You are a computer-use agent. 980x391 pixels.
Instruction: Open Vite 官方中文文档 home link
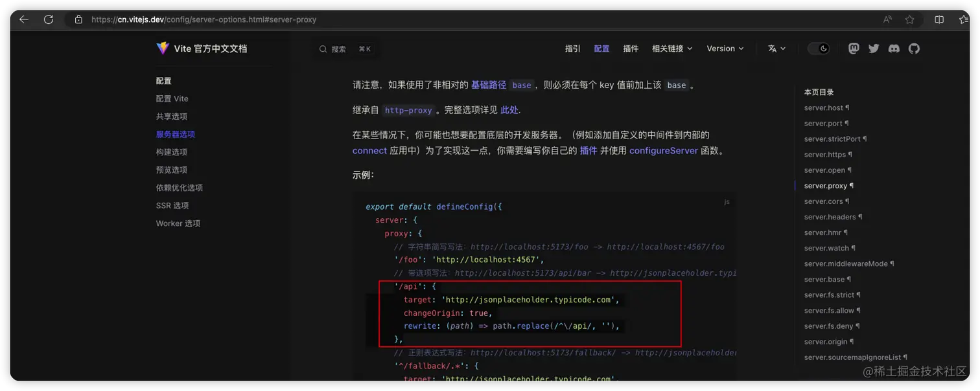[202, 49]
